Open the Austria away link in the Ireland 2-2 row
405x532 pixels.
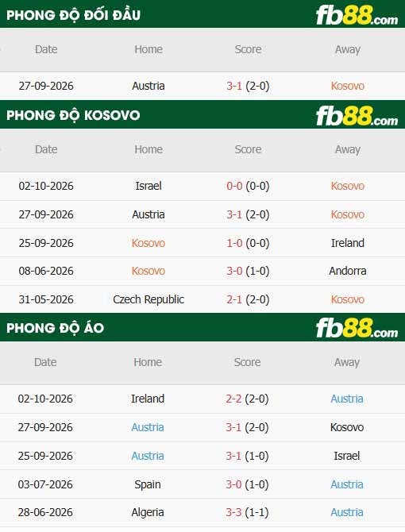(x=347, y=399)
